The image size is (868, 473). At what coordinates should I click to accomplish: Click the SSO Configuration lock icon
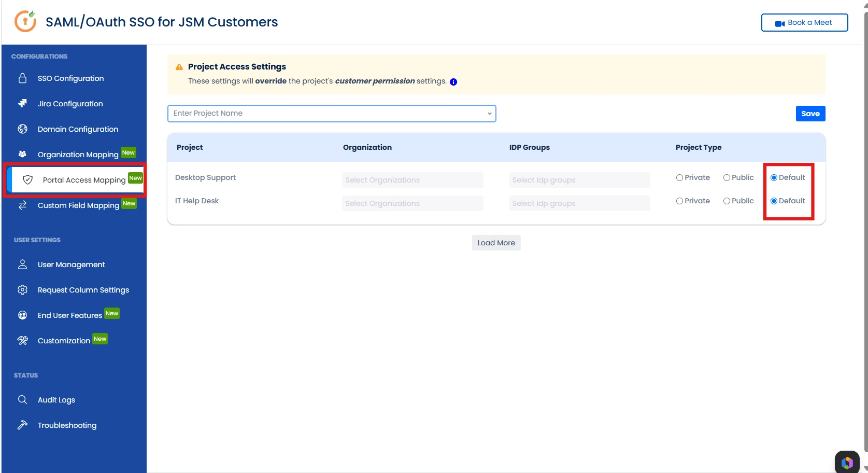tap(22, 78)
